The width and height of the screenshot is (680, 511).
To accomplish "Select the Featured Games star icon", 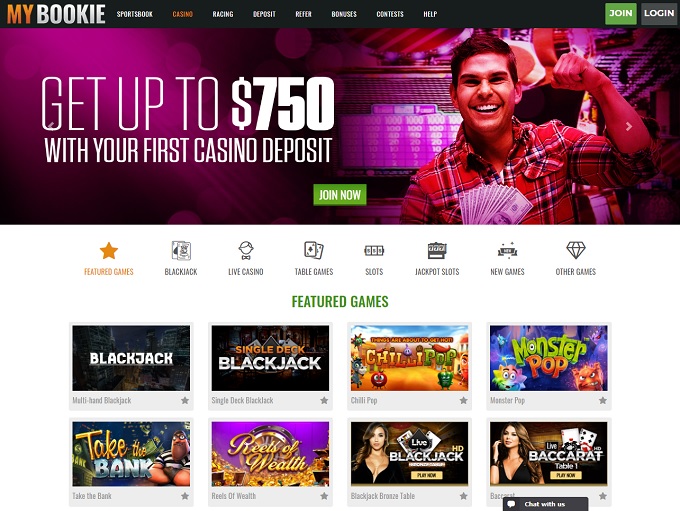I will click(x=109, y=251).
